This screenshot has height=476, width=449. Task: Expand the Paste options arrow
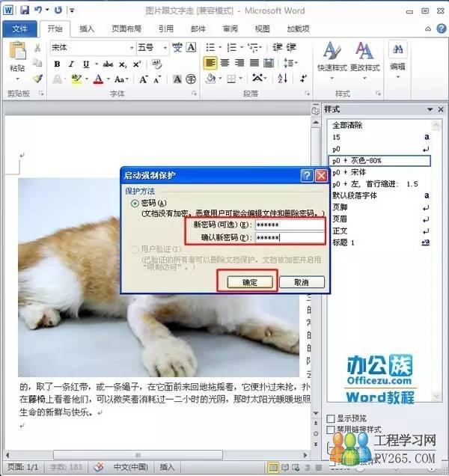pos(17,79)
